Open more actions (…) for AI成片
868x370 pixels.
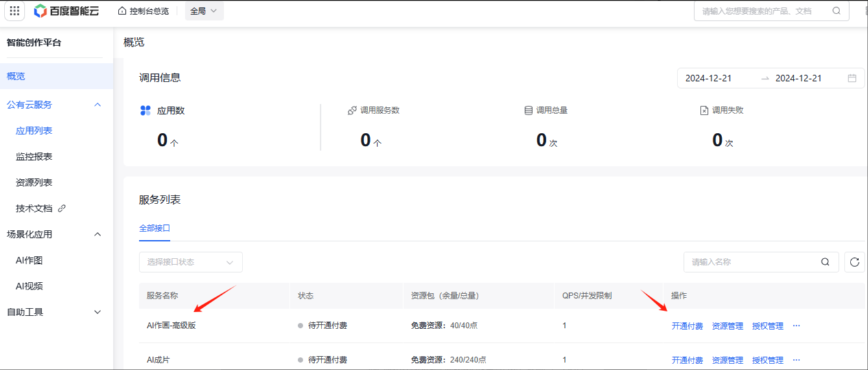tap(797, 360)
